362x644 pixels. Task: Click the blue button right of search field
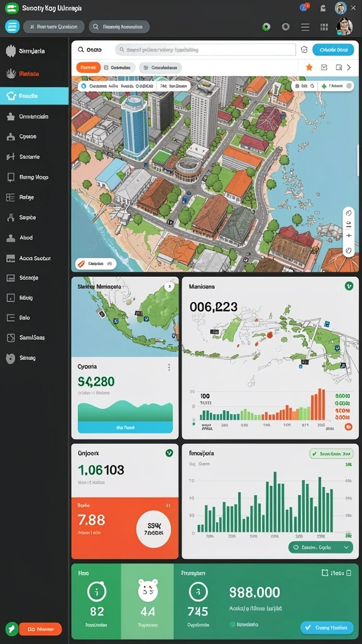[333, 50]
